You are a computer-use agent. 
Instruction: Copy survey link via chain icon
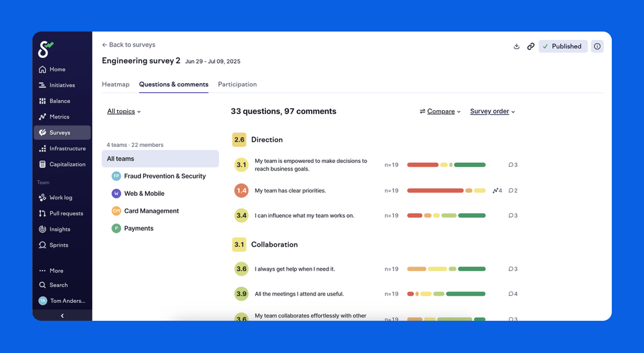(x=531, y=46)
